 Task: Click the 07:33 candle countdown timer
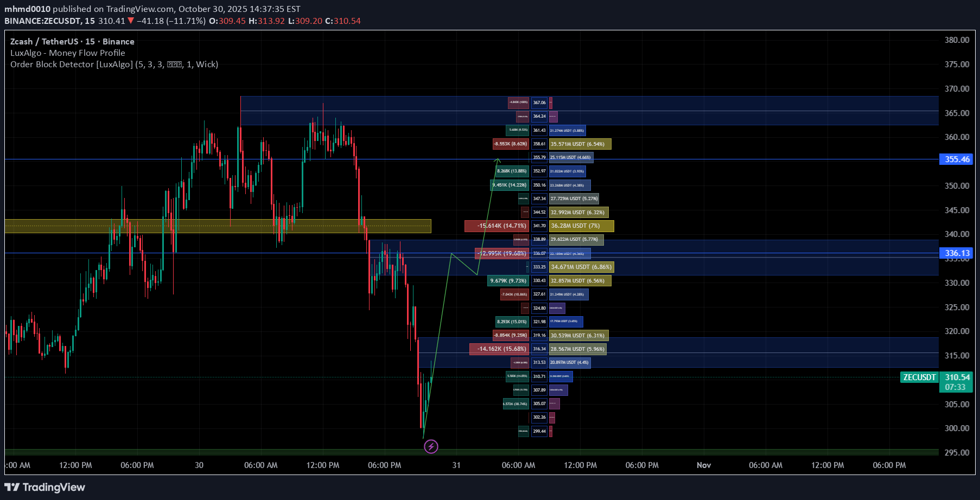(955, 387)
